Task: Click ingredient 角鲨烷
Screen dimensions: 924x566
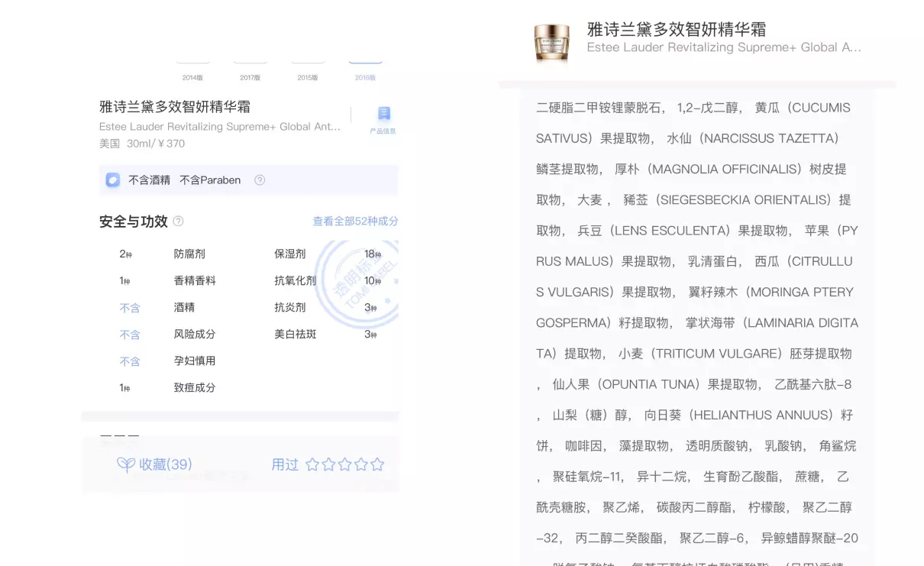Action: (x=838, y=445)
